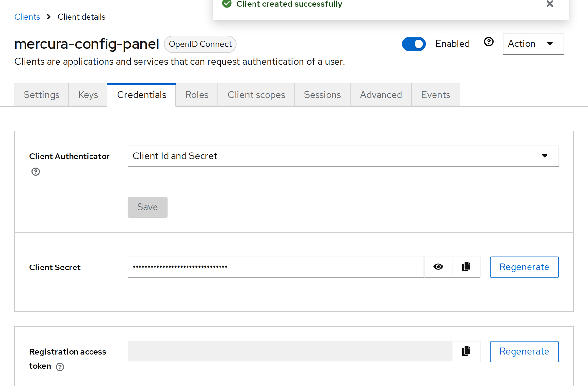Open the Roles tab
Image resolution: width=588 pixels, height=386 pixels.
(x=197, y=95)
